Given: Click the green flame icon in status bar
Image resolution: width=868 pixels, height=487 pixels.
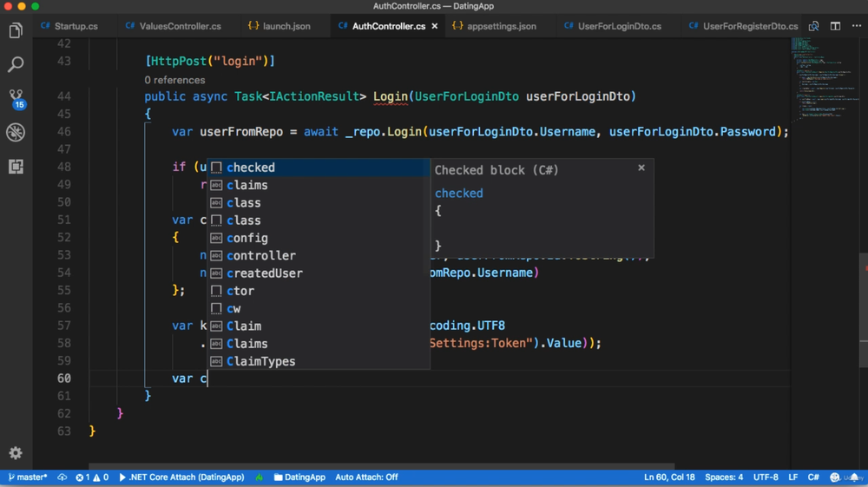Looking at the screenshot, I should 259,477.
